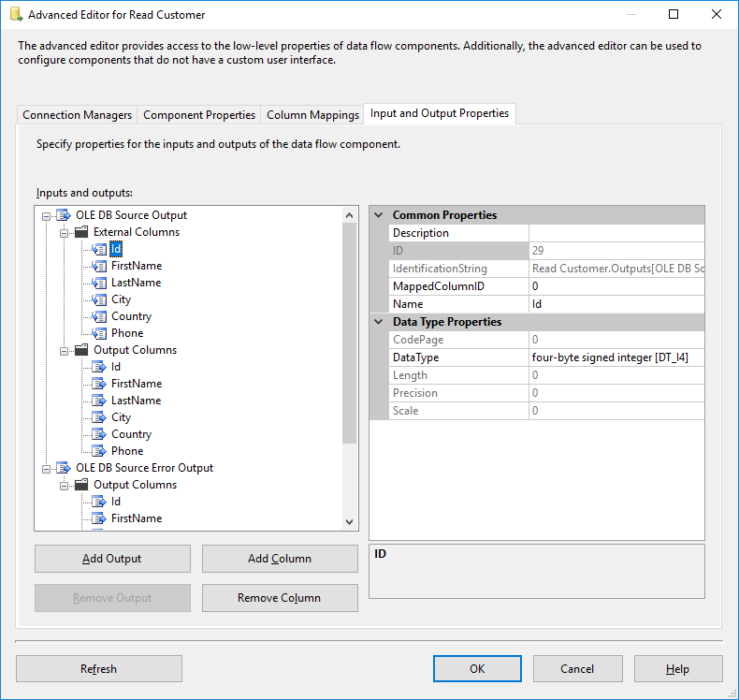
Task: Select the CodePage property row
Action: 546,340
